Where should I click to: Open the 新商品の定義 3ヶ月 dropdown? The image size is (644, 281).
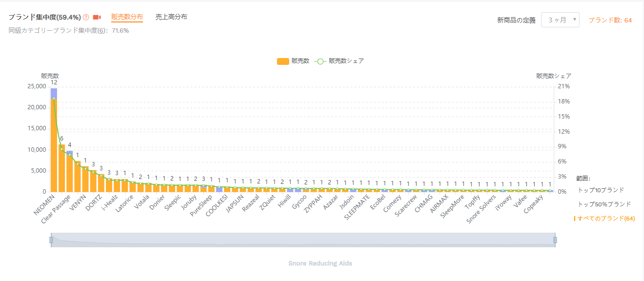click(560, 20)
